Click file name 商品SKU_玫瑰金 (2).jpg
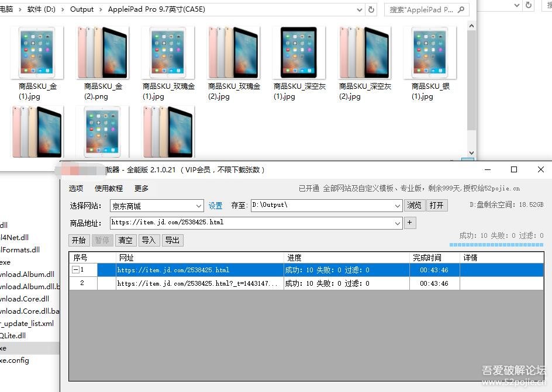Screen dimensions: 552x392 click(234, 91)
